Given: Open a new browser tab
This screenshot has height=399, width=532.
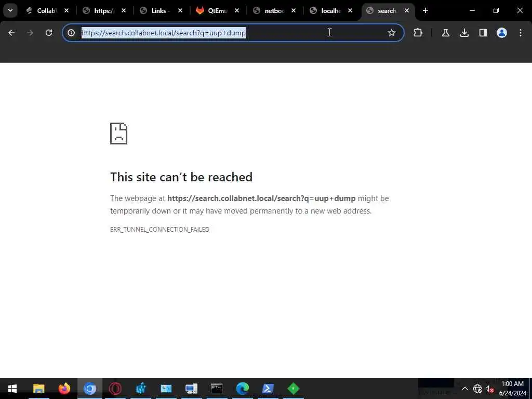Looking at the screenshot, I should [x=425, y=10].
